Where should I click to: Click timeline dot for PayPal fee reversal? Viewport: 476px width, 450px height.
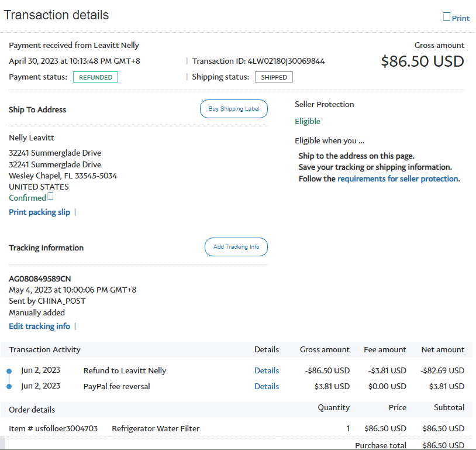(x=9, y=386)
